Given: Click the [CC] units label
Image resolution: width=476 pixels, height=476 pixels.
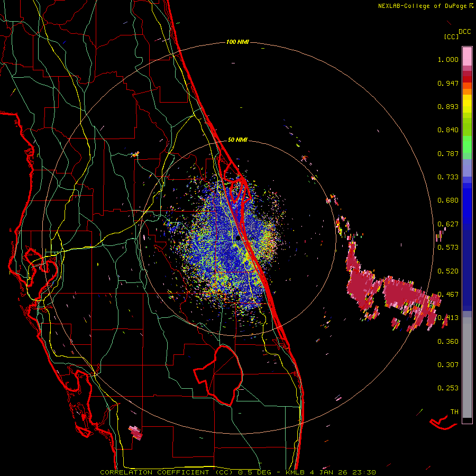Looking at the screenshot, I should pos(451,36).
